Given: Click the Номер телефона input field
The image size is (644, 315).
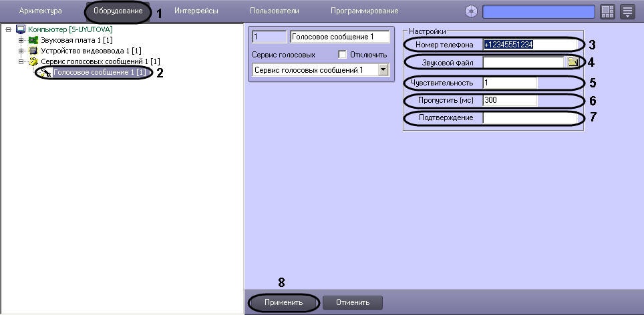Looking at the screenshot, I should 528,45.
